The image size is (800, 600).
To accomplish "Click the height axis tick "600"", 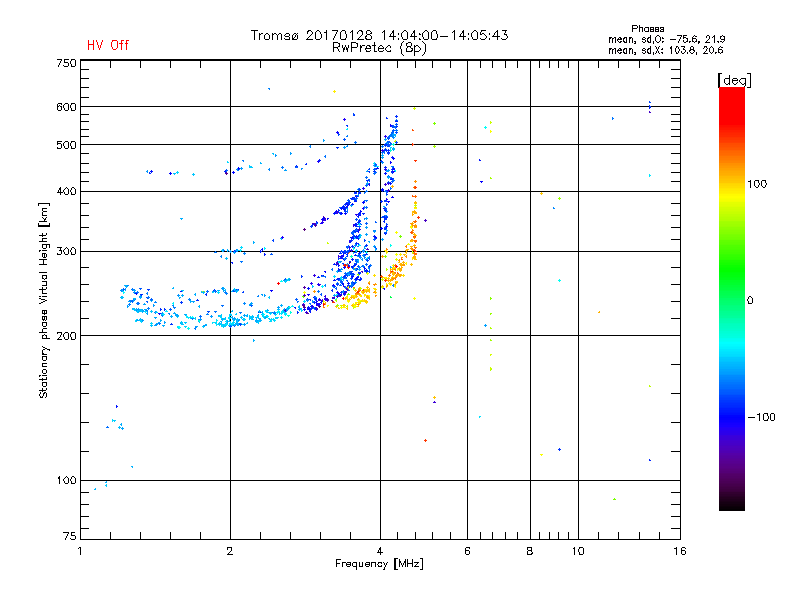I will (x=66, y=107).
